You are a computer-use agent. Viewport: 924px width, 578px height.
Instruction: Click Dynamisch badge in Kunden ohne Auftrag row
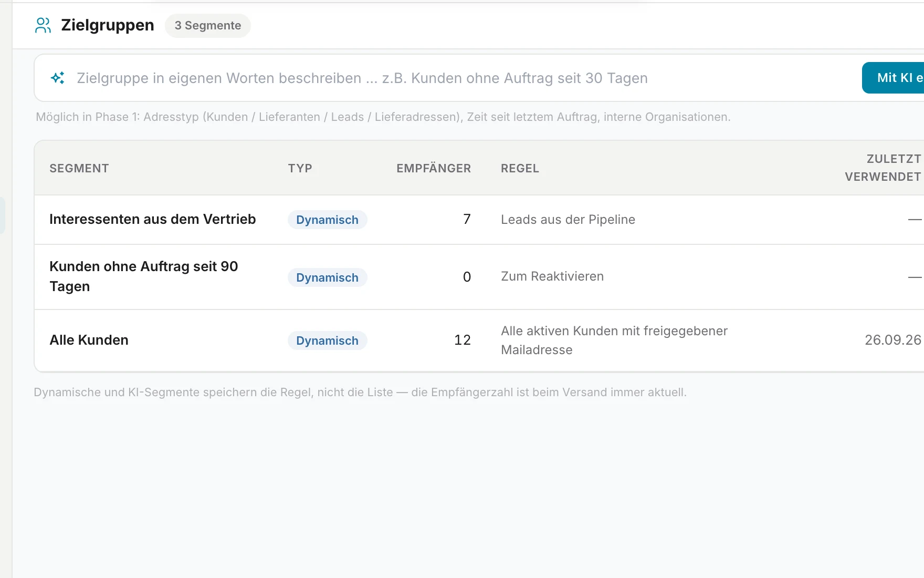(328, 277)
